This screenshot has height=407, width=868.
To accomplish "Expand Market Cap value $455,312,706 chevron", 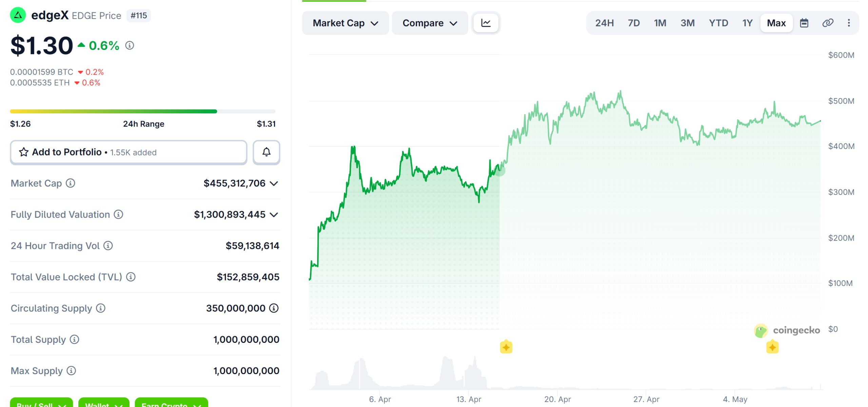I will click(274, 184).
